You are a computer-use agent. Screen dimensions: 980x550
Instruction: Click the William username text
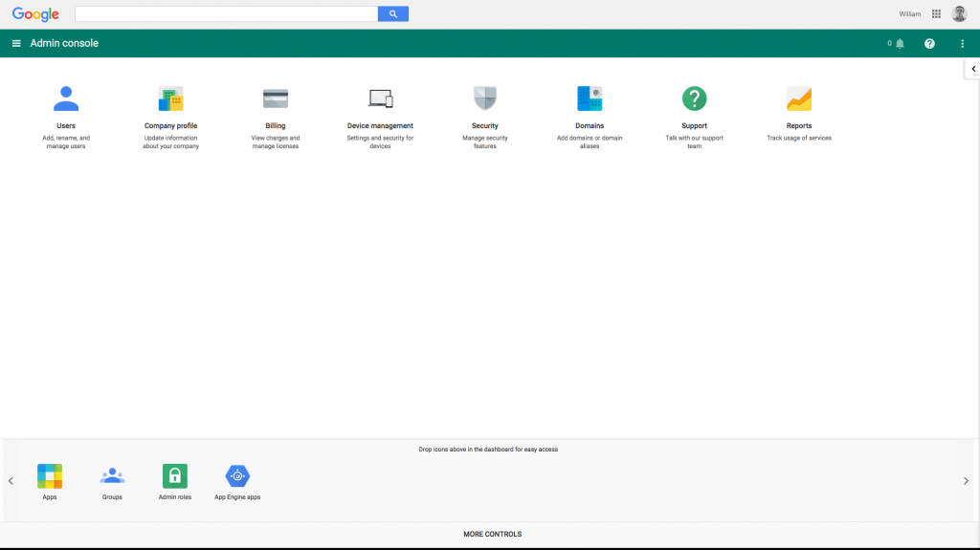(909, 13)
